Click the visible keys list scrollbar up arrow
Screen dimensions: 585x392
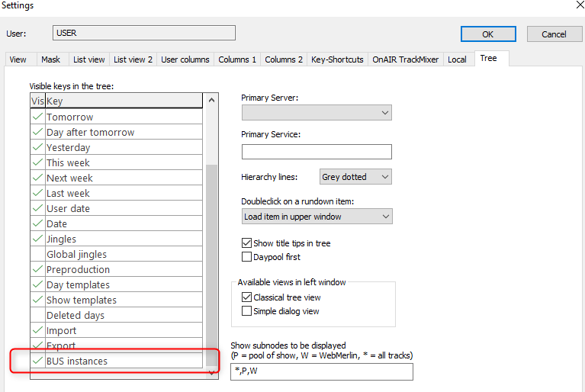coord(211,100)
